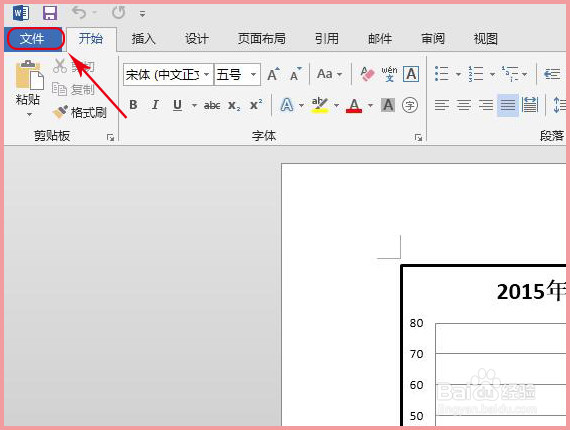Apply yellow text highlight color
Screen dimensions: 570x430
point(320,105)
